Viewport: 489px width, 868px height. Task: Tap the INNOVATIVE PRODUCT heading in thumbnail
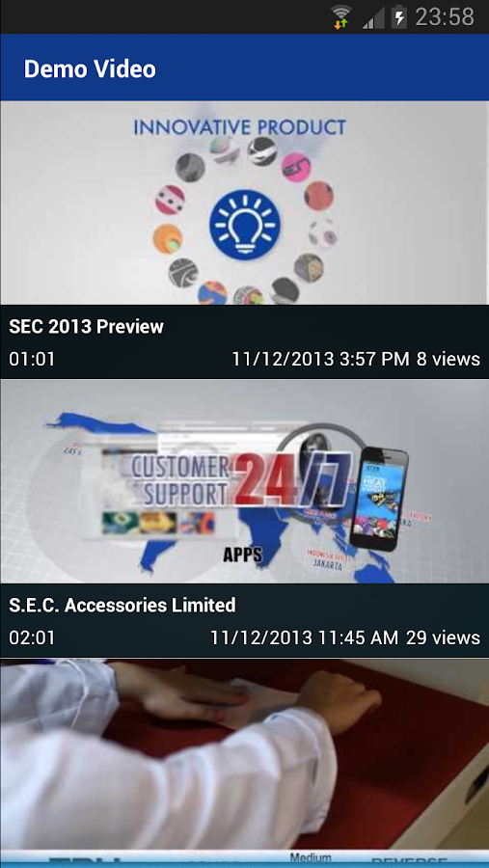coord(239,127)
